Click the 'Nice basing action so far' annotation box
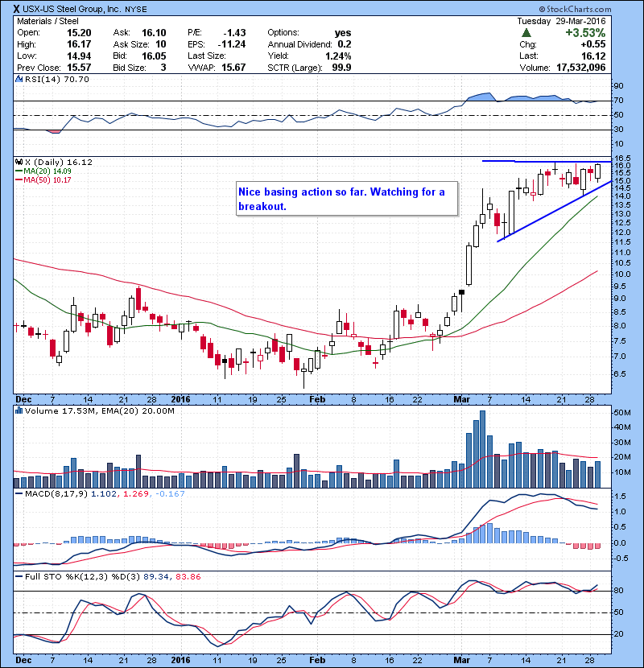 tap(348, 199)
